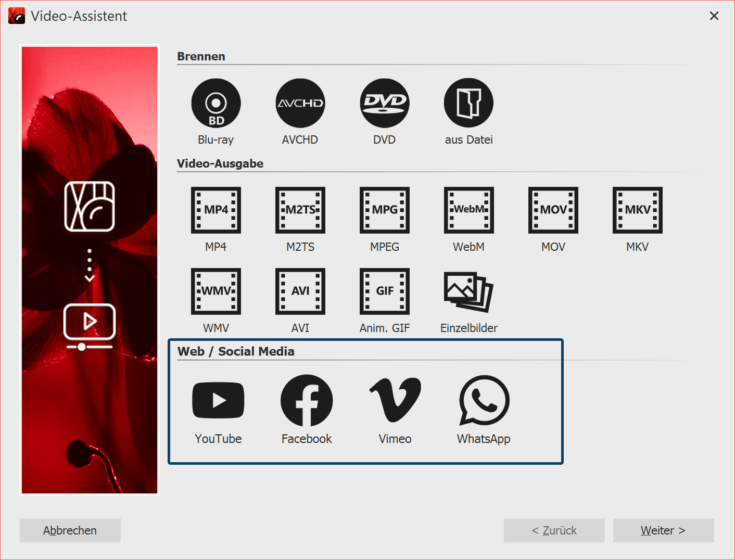Choose YouTube as upload target
735x560 pixels.
[x=218, y=400]
